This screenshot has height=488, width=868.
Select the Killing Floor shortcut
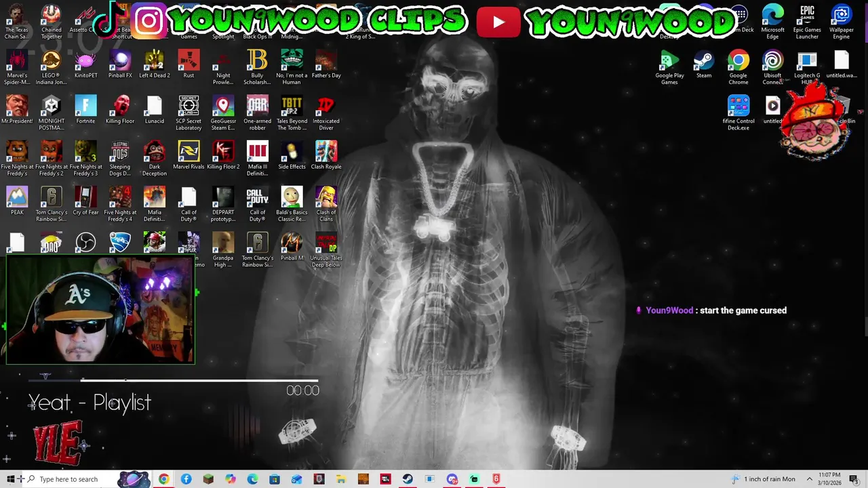click(120, 110)
